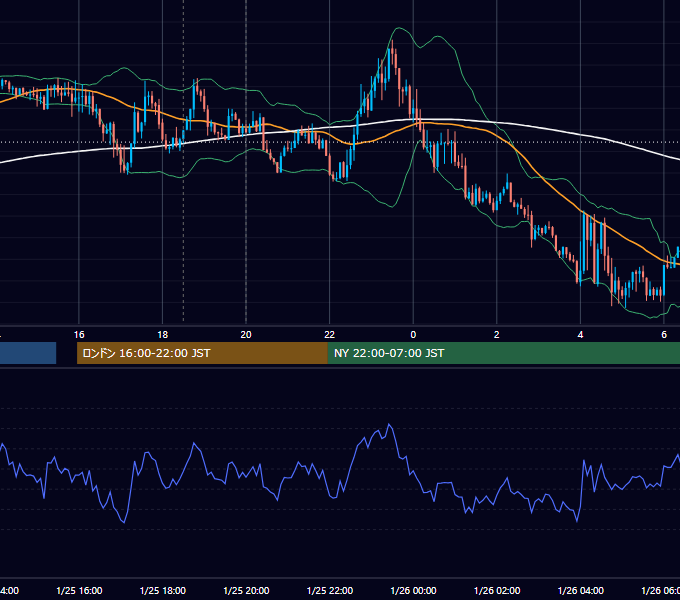Screen dimensions: 680x600
Task: Click the 1/26 04:00 date label
Action: [581, 590]
